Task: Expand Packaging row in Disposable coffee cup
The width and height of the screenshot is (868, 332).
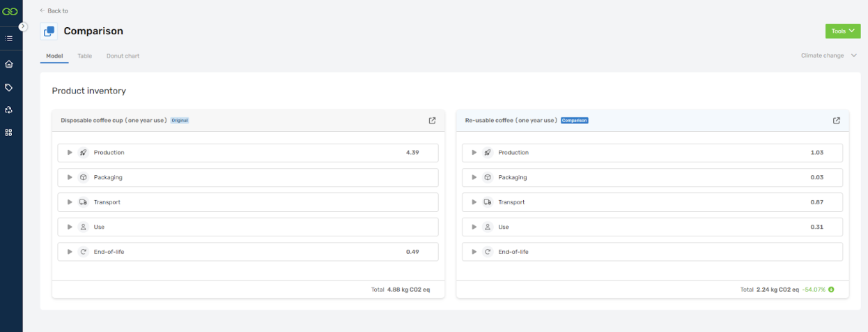Action: tap(70, 177)
